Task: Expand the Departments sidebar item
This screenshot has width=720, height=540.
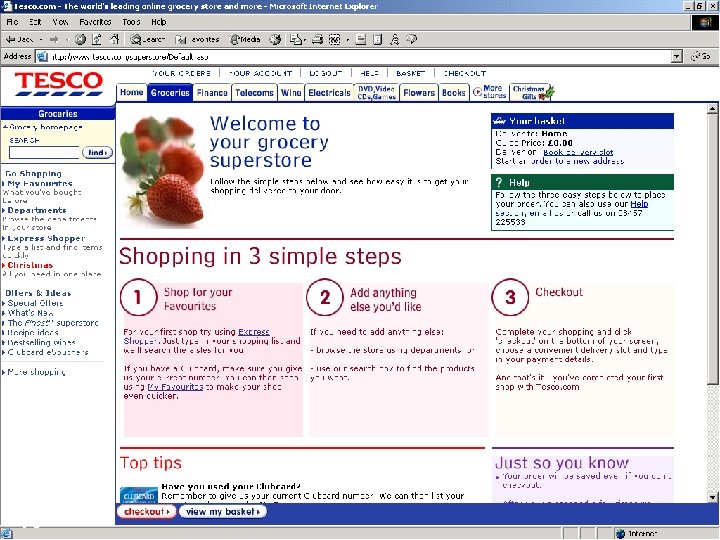Action: [36, 210]
